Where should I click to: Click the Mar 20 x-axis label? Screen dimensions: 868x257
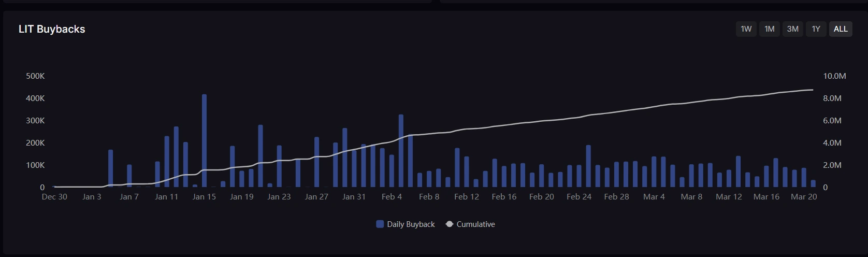[x=804, y=197]
